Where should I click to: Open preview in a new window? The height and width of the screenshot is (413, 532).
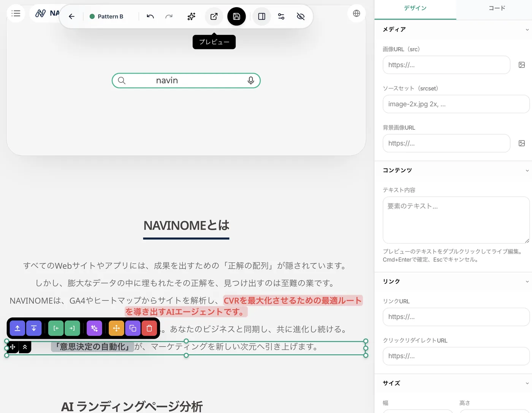pyautogui.click(x=214, y=16)
